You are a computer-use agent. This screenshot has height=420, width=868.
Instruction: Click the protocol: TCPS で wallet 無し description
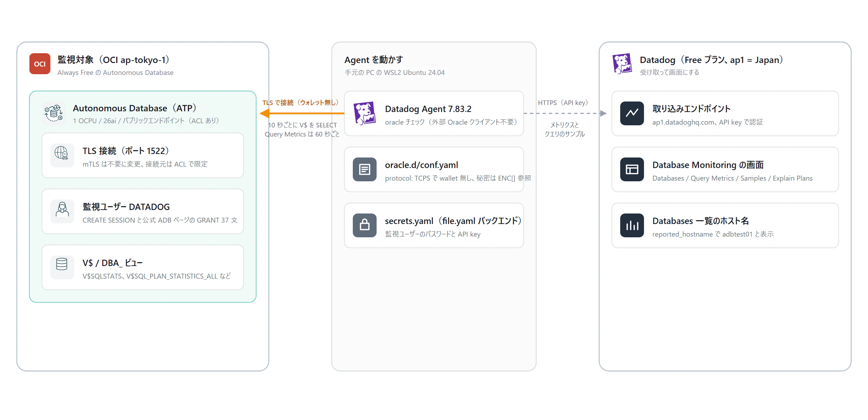click(x=458, y=178)
